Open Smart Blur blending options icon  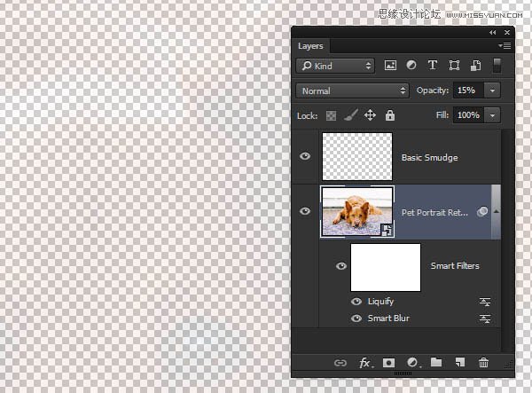click(x=485, y=318)
